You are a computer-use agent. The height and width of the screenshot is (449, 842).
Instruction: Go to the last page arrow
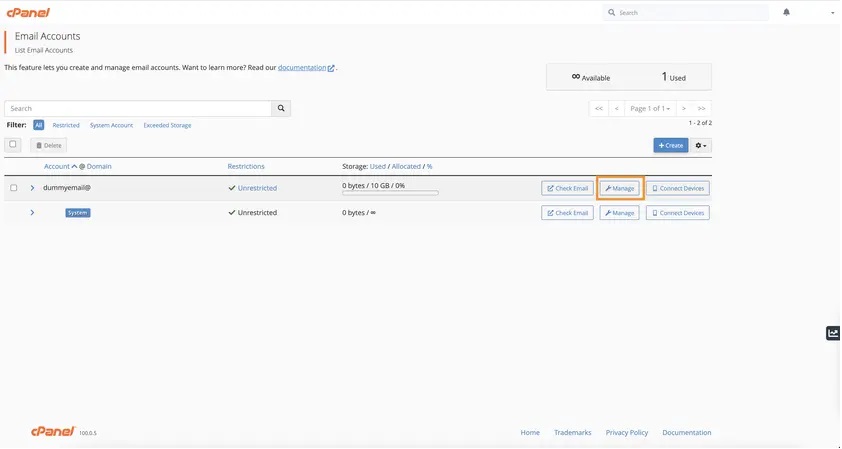tap(702, 108)
